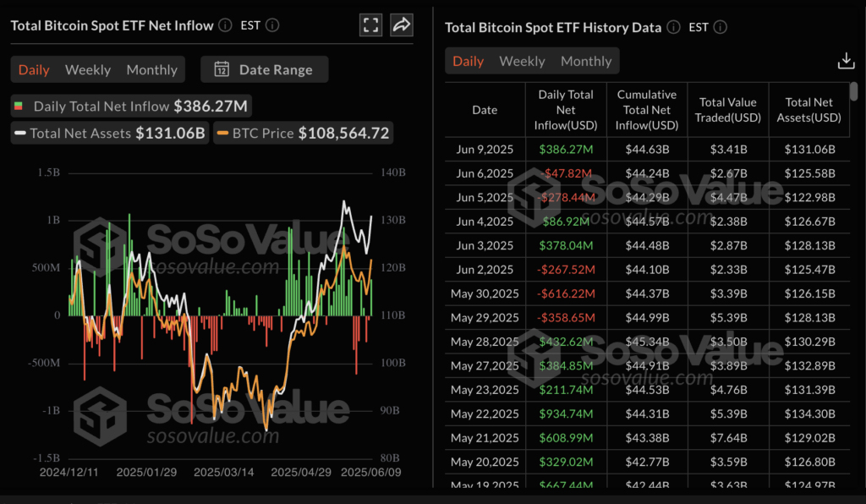Click the 2025/03/14 label on the chart axis

click(223, 474)
